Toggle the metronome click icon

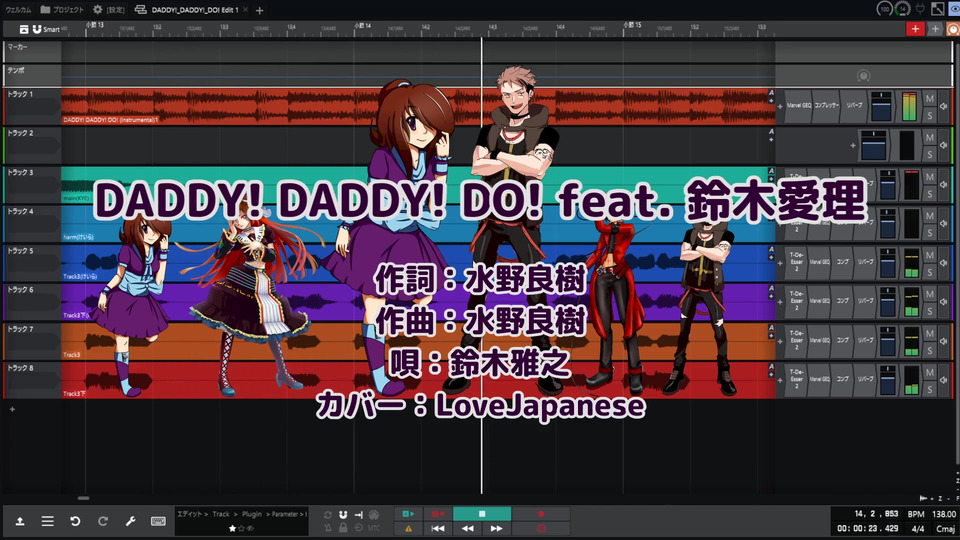[328, 528]
